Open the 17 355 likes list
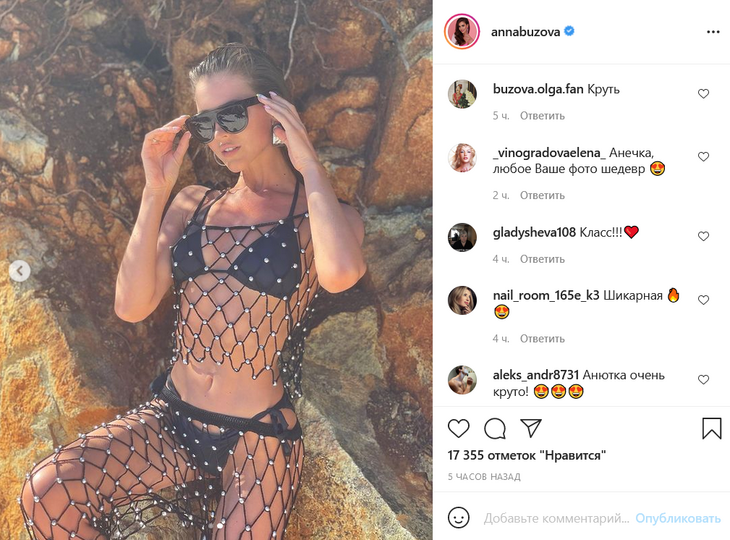 (527, 455)
